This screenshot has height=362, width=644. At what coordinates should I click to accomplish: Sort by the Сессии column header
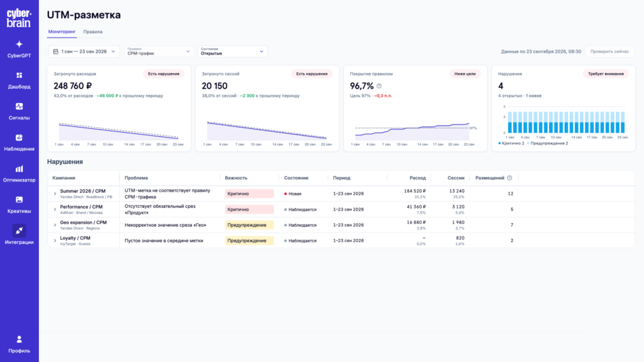point(456,178)
